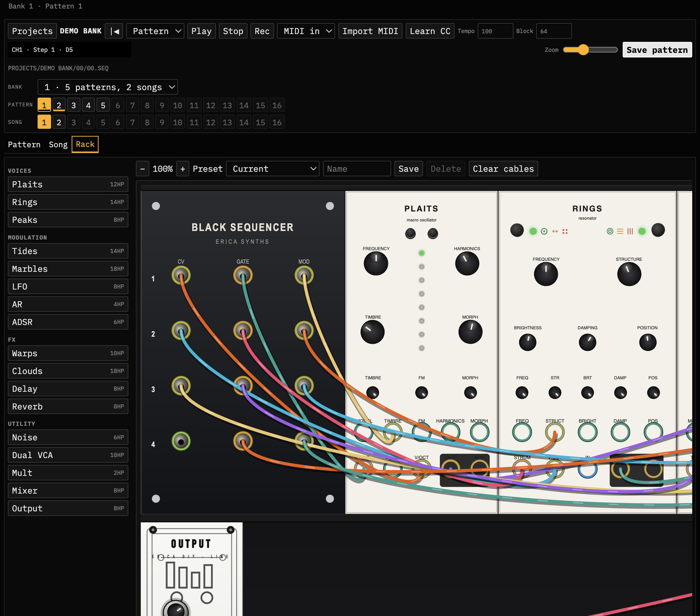The width and height of the screenshot is (700, 616).
Task: Add the Marbles module from the Modulation list
Action: coord(68,269)
